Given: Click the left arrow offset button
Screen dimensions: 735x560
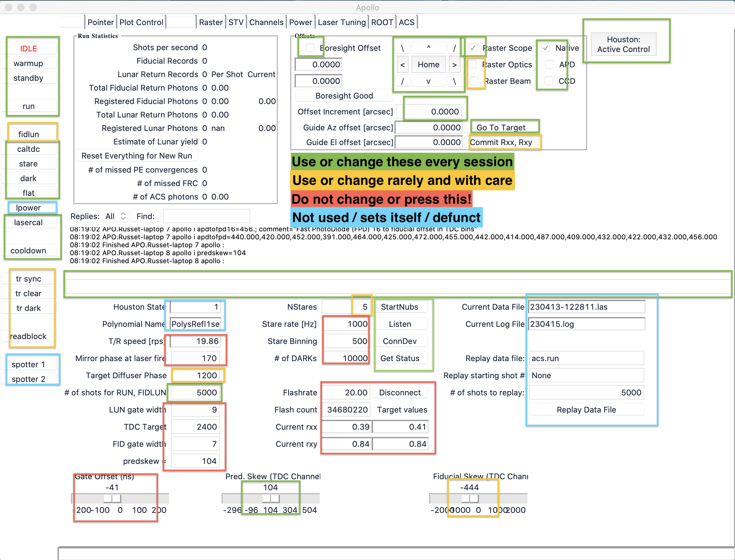Looking at the screenshot, I should point(403,65).
